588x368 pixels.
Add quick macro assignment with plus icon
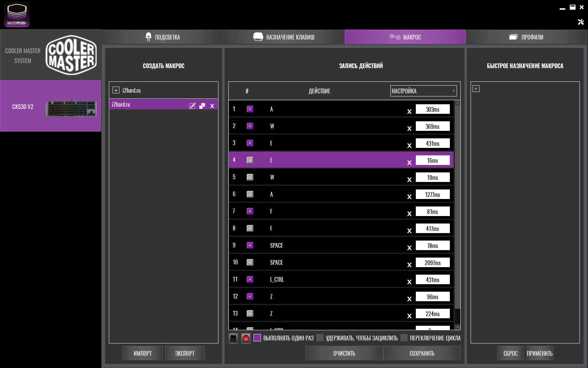coord(476,89)
